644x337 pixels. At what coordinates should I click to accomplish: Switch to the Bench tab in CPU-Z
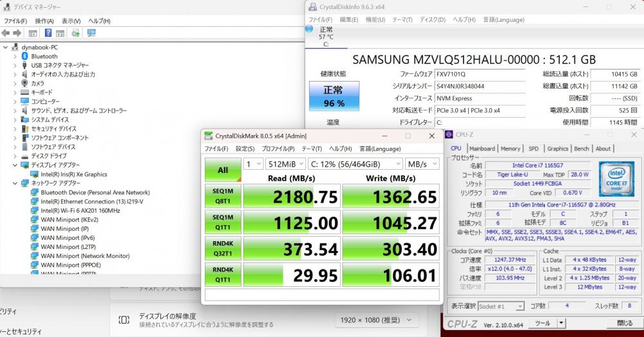pos(582,149)
